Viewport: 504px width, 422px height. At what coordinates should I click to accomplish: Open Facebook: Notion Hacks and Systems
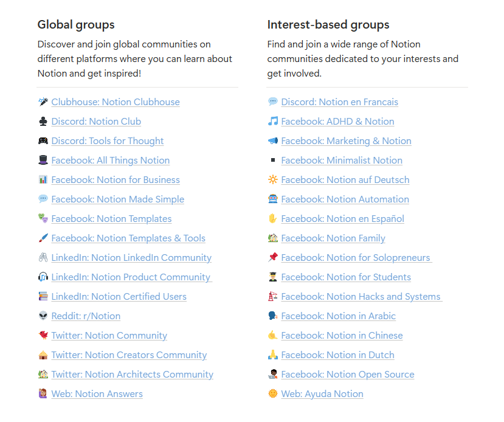(361, 296)
